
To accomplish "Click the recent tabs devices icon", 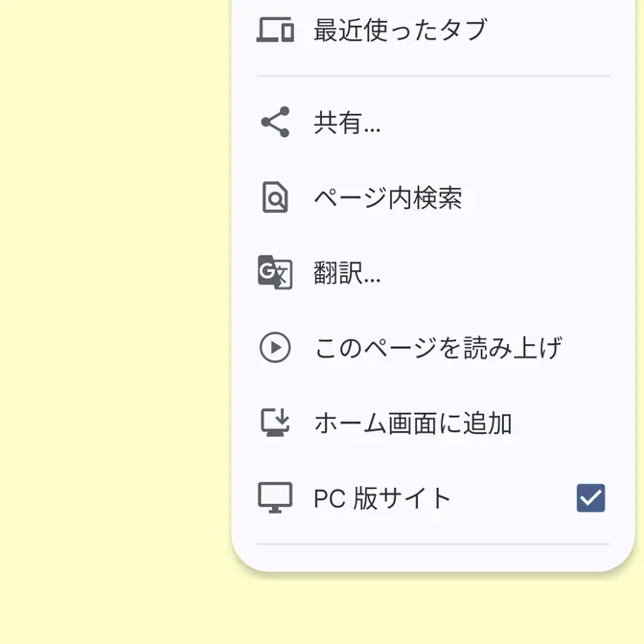I will [x=275, y=31].
